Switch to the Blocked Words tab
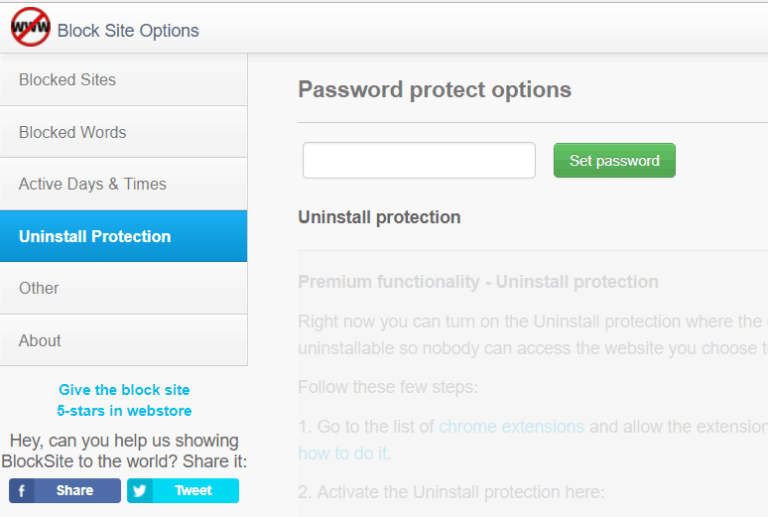 pyautogui.click(x=123, y=132)
